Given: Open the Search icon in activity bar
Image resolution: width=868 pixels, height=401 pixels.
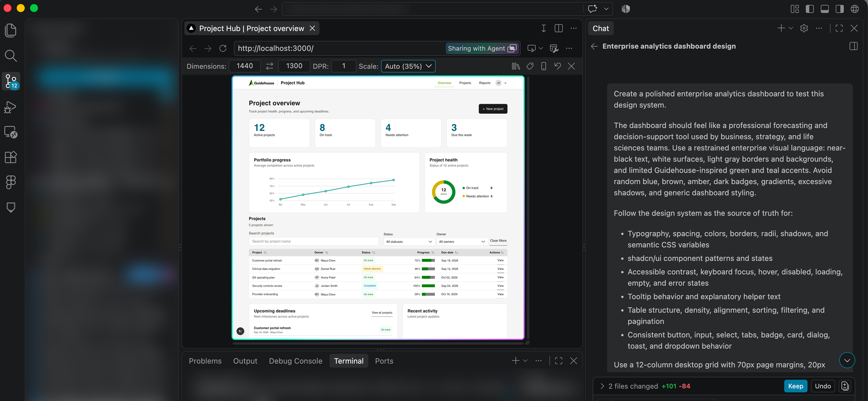Looking at the screenshot, I should click(11, 56).
